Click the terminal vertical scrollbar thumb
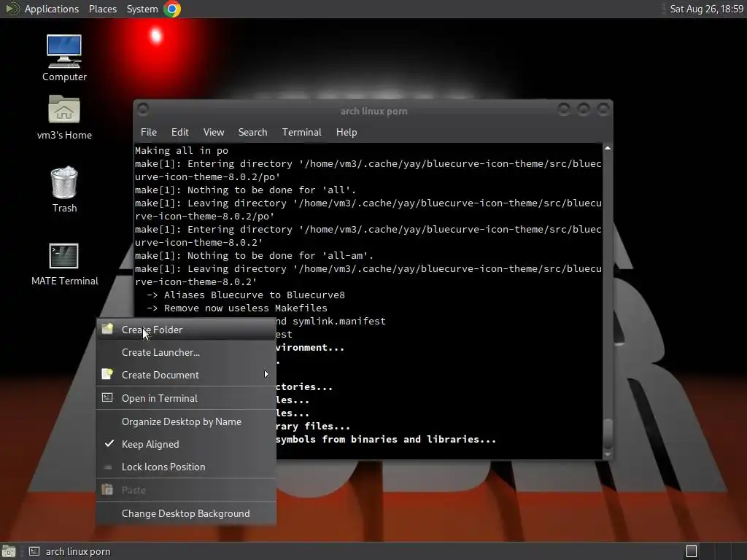This screenshot has width=747, height=560. click(x=608, y=433)
